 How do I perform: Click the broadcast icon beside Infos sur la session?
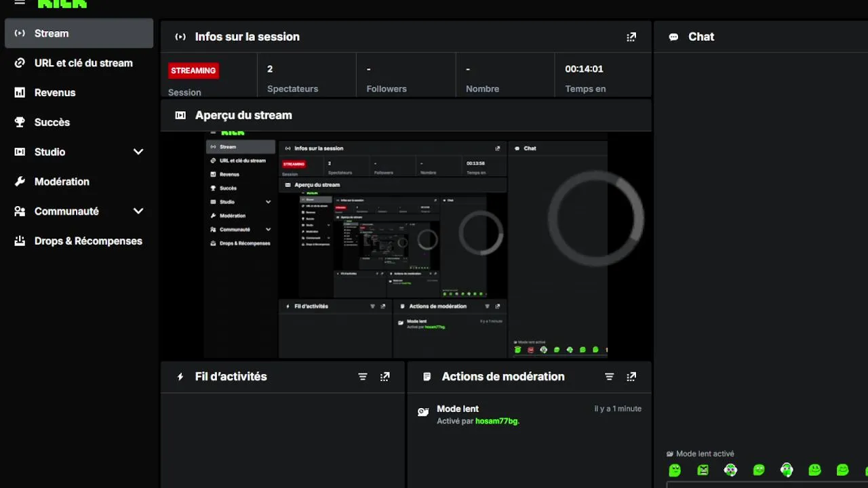coord(180,37)
